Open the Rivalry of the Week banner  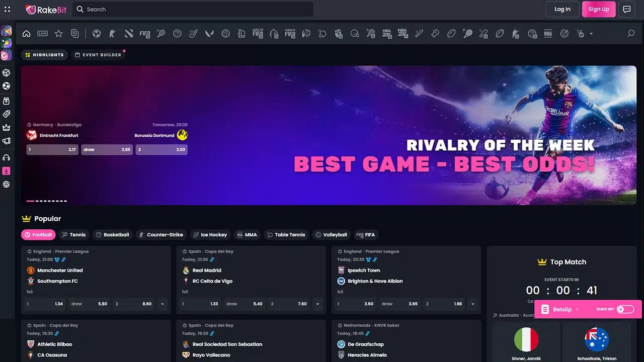click(x=329, y=135)
